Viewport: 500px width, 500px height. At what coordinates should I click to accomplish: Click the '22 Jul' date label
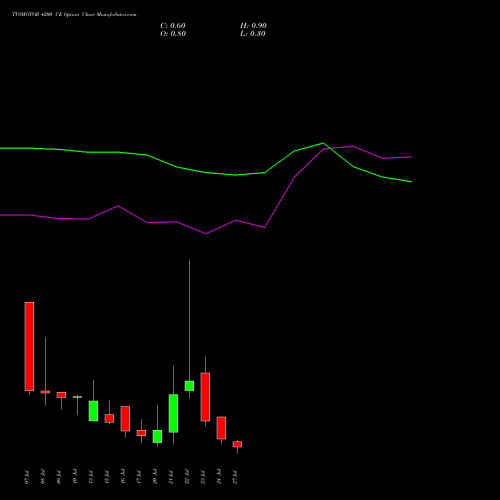(x=187, y=477)
